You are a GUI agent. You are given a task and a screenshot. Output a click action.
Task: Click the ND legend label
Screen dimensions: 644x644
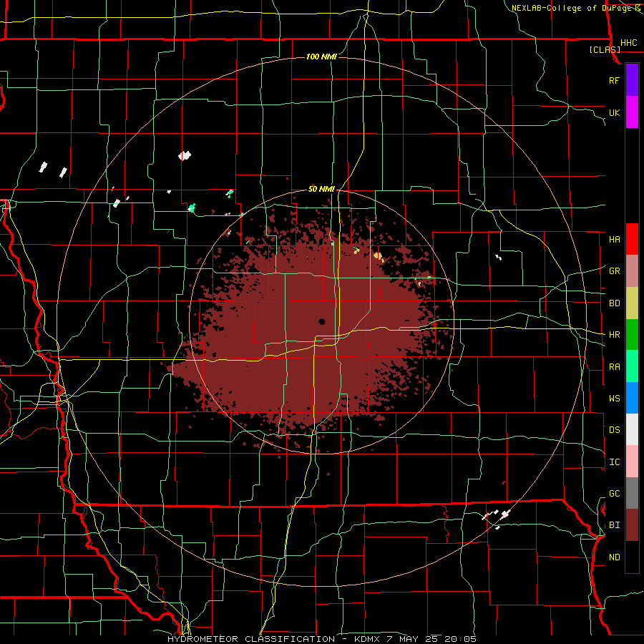614,557
